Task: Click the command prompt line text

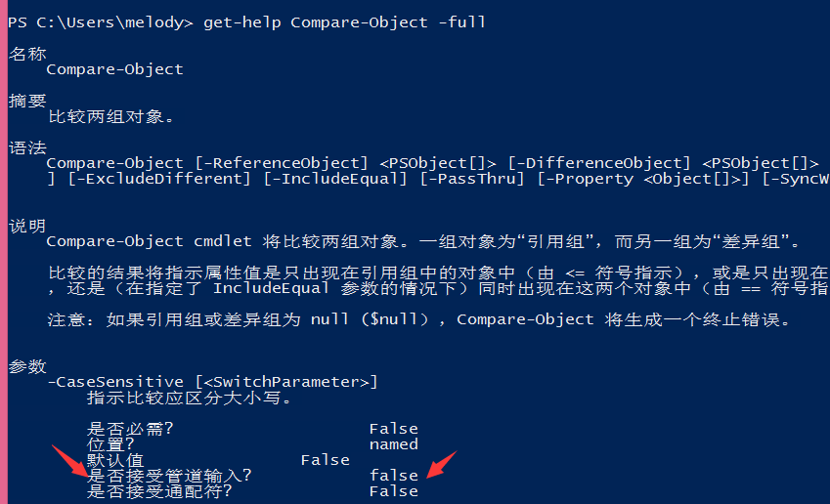Action: (x=246, y=22)
